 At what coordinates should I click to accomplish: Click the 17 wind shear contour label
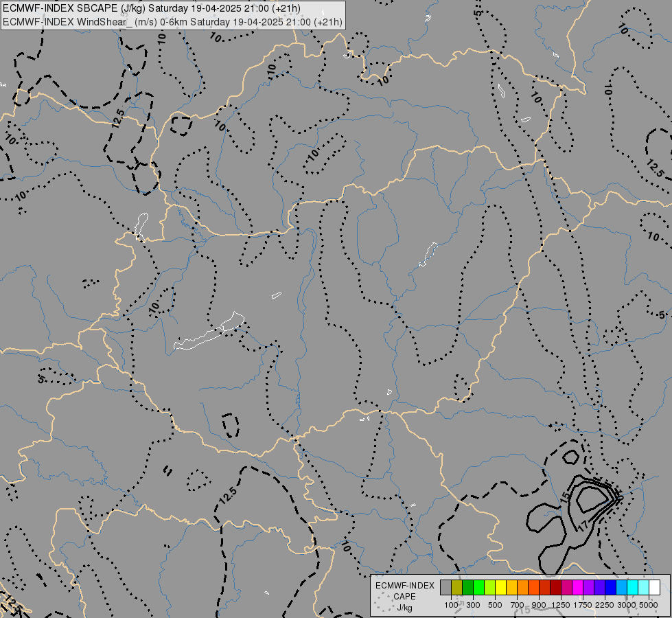(583, 525)
